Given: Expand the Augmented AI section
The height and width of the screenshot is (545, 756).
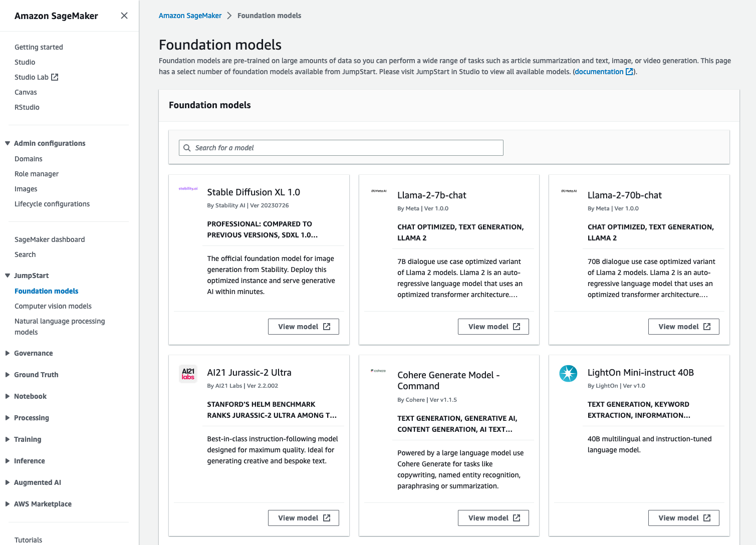Looking at the screenshot, I should click(x=8, y=482).
